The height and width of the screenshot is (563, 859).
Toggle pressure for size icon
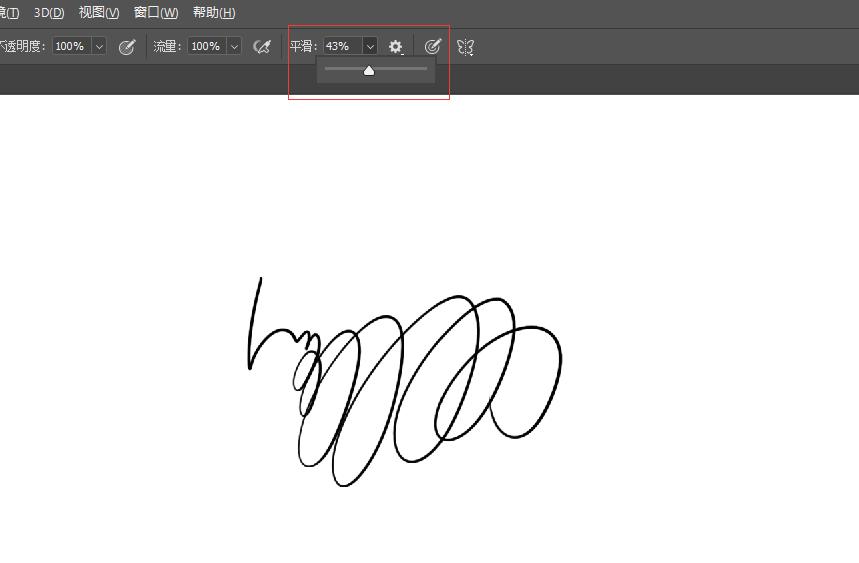click(x=433, y=47)
